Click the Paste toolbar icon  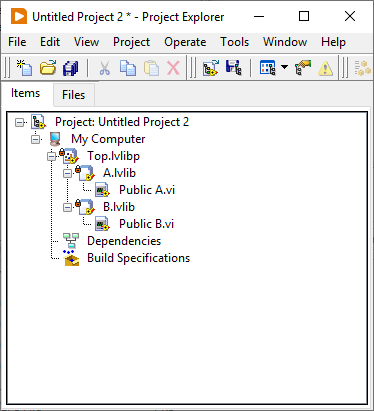151,68
